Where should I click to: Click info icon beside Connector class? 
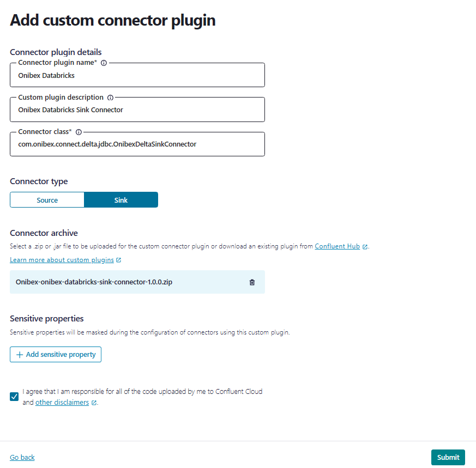click(x=79, y=132)
